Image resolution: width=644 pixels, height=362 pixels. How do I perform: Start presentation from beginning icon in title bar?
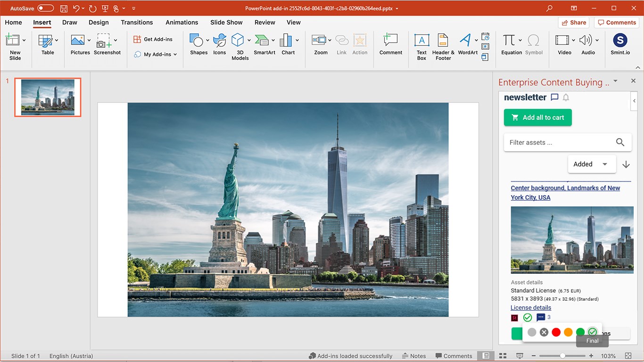(x=105, y=8)
